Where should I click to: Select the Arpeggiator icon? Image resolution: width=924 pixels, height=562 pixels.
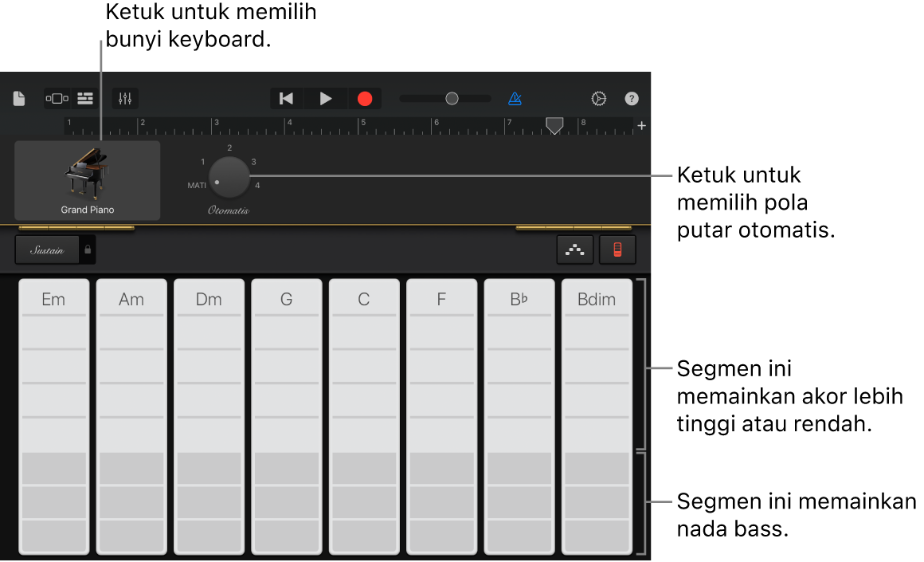575,249
